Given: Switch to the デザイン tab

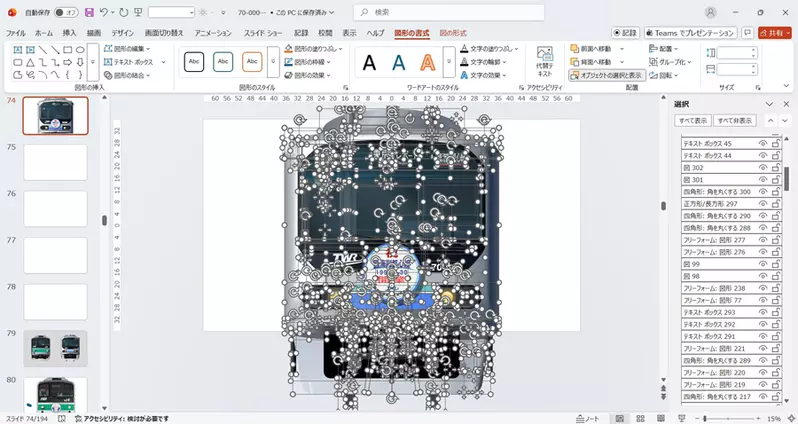Looking at the screenshot, I should pyautogui.click(x=122, y=33).
